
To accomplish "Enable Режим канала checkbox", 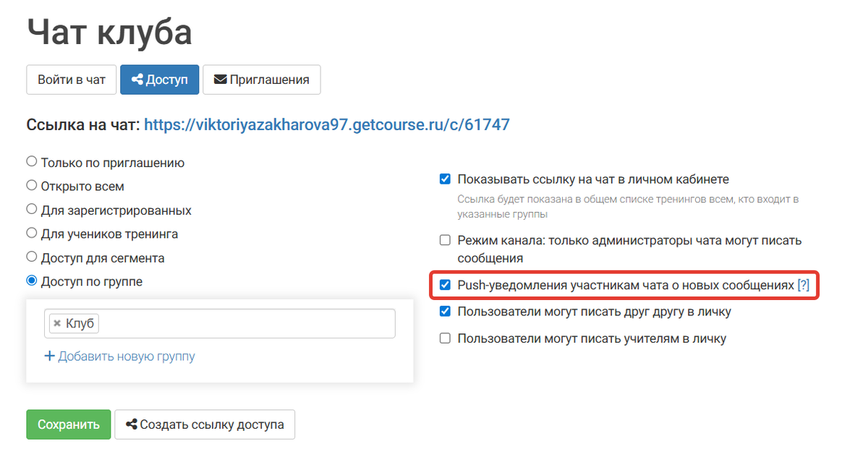I will pyautogui.click(x=444, y=239).
